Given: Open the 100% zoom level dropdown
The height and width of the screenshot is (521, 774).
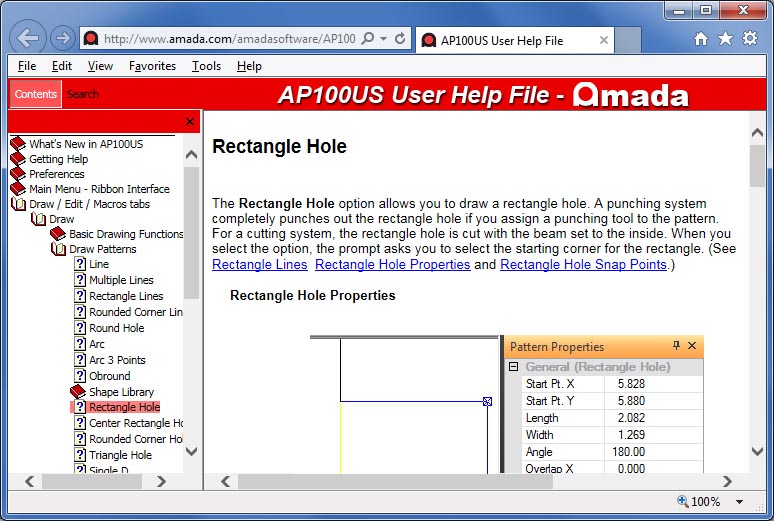Looking at the screenshot, I should click(x=739, y=502).
